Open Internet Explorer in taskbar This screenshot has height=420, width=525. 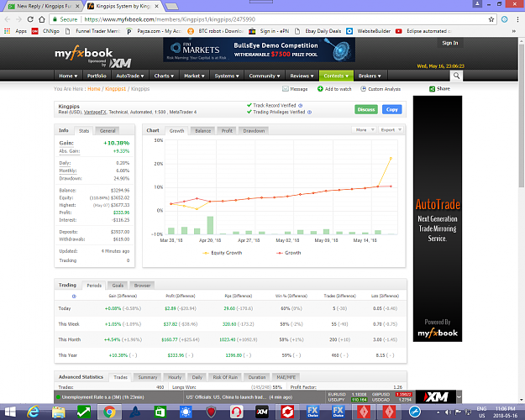click(33, 412)
